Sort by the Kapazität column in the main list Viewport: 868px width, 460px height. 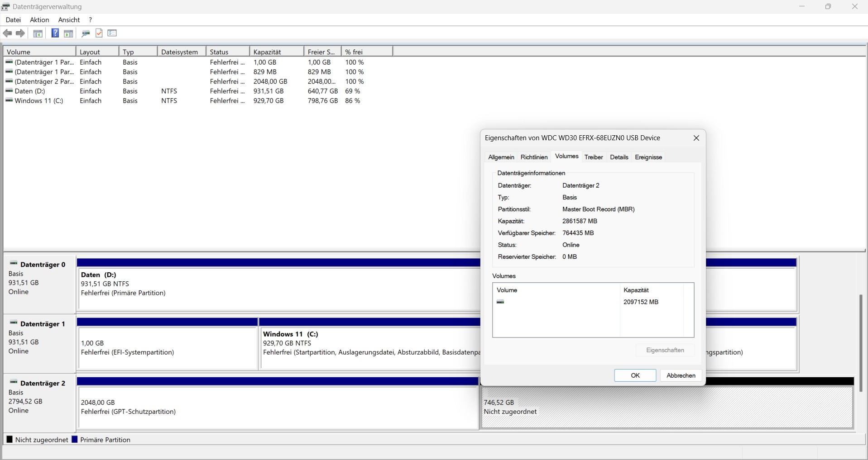pos(277,52)
